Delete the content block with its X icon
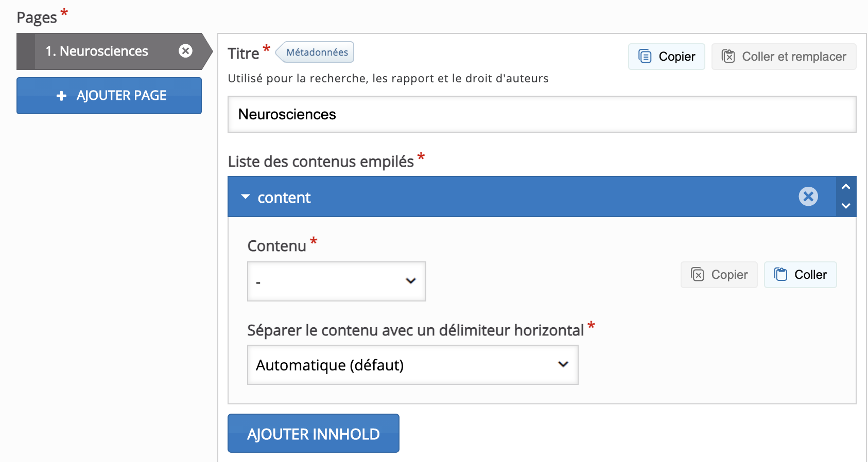The image size is (868, 462). point(808,196)
